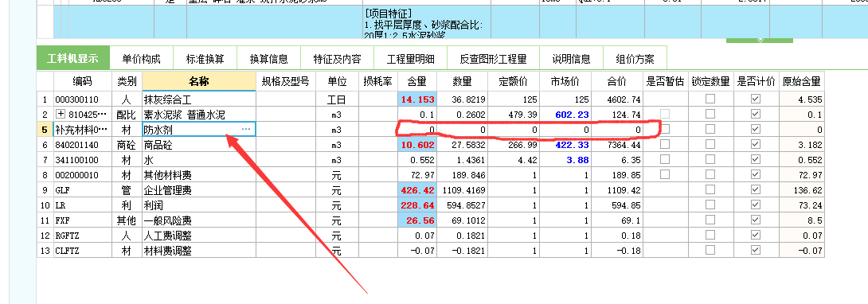
Task: Select the 商品砼 name cell
Action: [x=199, y=144]
